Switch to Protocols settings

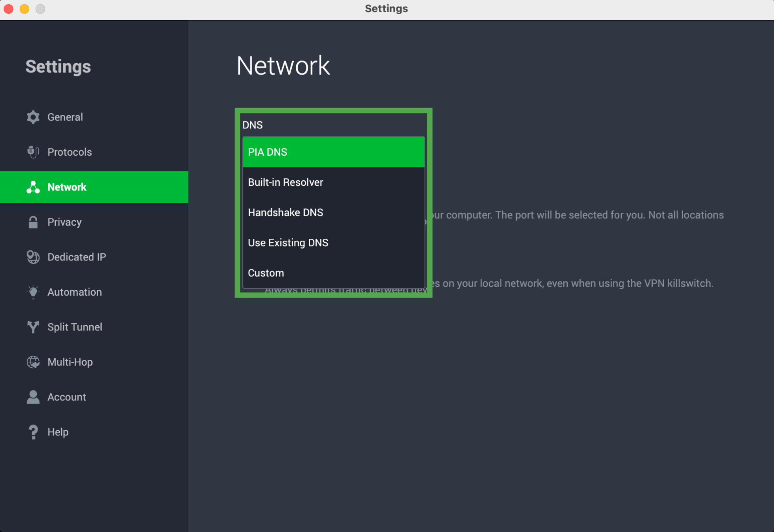click(94, 152)
